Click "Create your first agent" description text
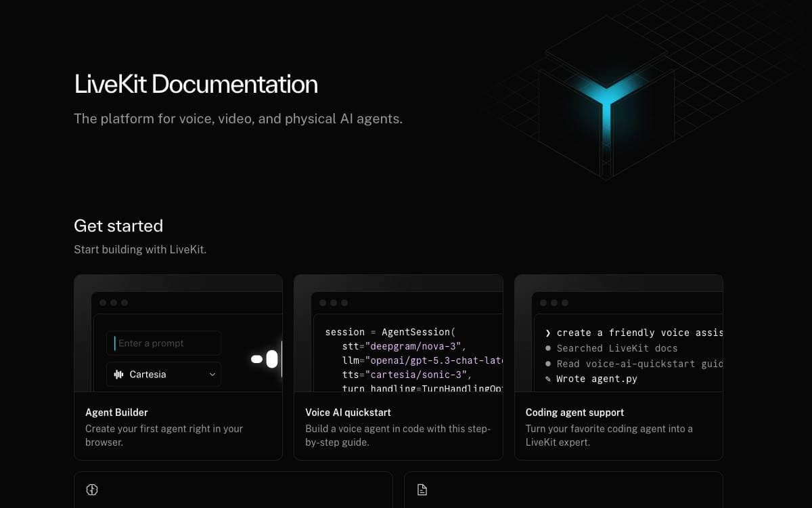 point(164,436)
